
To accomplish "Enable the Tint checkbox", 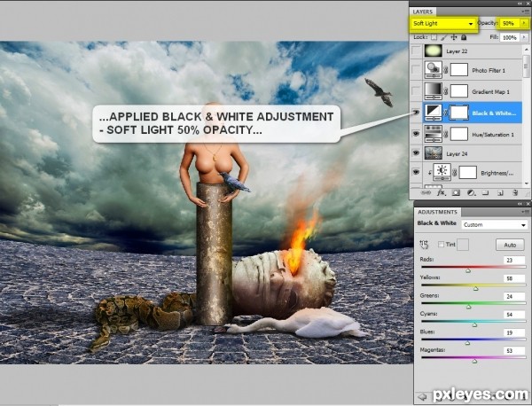I will click(441, 244).
